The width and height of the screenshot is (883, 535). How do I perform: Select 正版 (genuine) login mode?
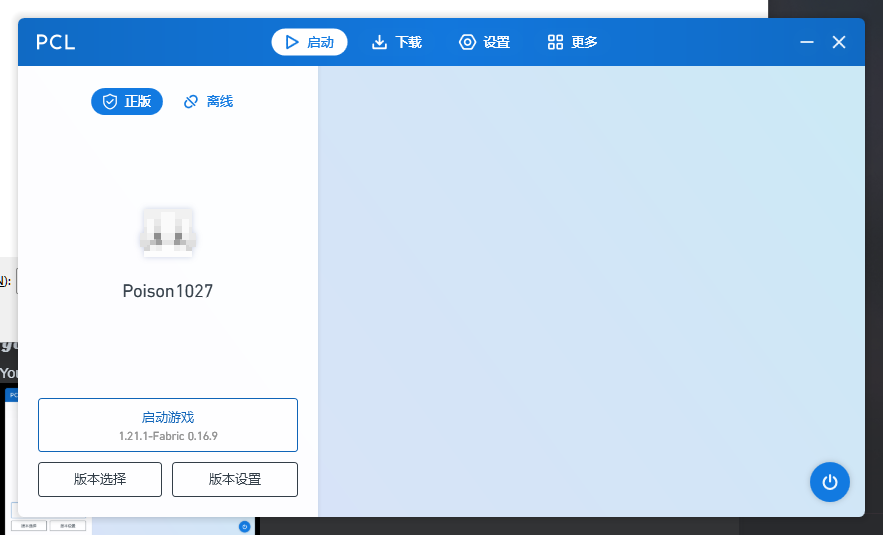pos(127,101)
